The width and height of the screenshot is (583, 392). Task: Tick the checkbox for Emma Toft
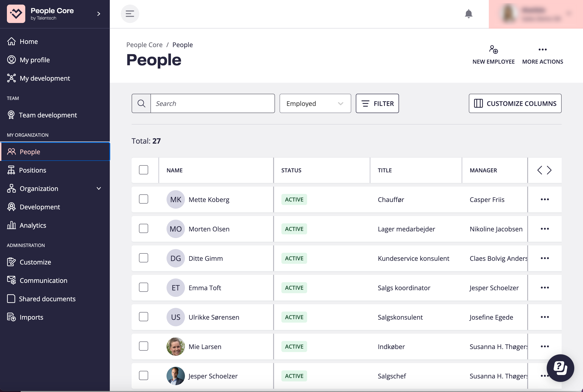click(143, 287)
